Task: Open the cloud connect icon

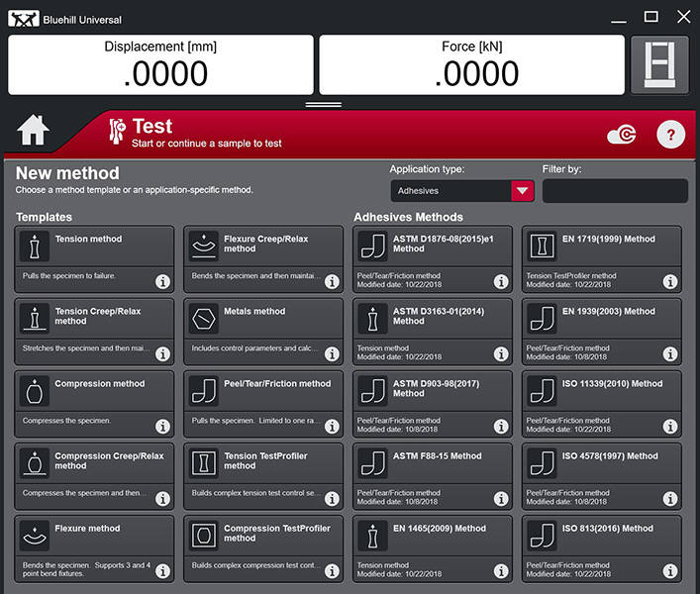Action: pos(622,135)
